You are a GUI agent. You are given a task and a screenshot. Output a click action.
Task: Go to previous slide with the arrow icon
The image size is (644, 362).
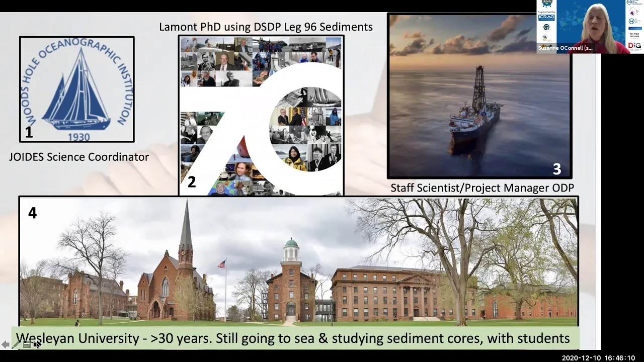tap(5, 344)
